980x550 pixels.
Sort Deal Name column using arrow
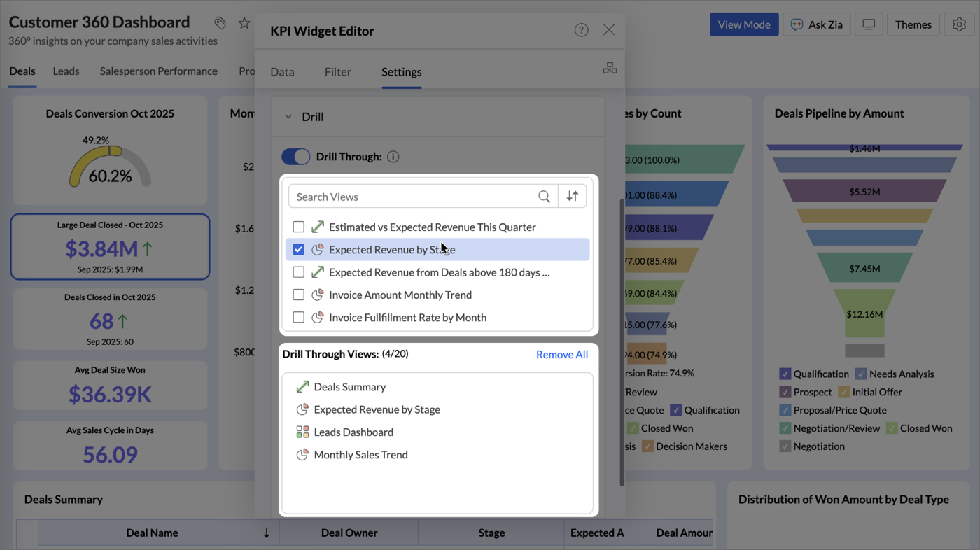(267, 533)
